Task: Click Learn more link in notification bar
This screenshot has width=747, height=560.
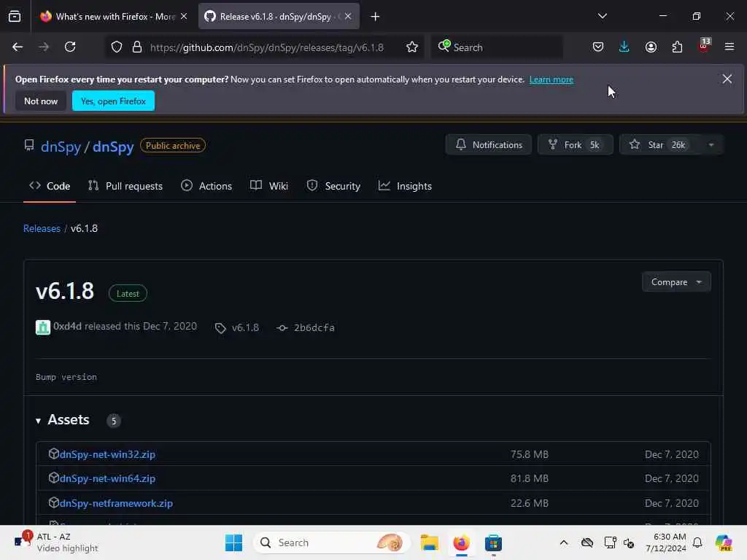Action: pos(551,79)
